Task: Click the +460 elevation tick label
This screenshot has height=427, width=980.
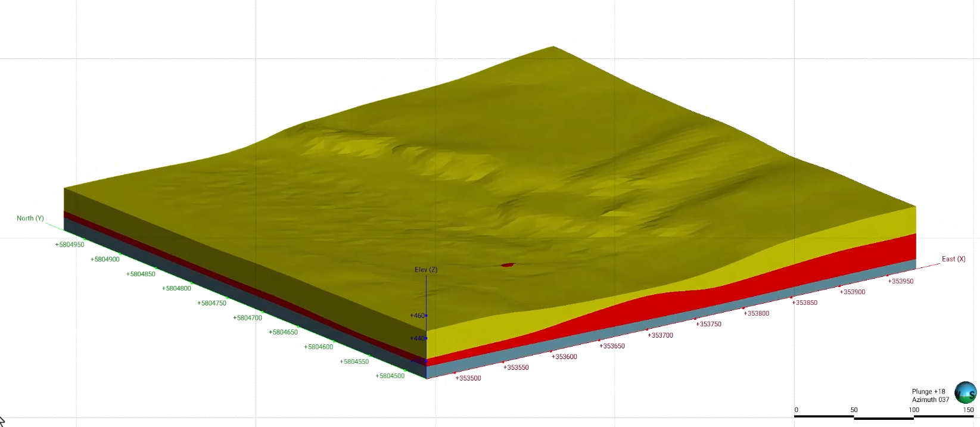Action: point(418,316)
